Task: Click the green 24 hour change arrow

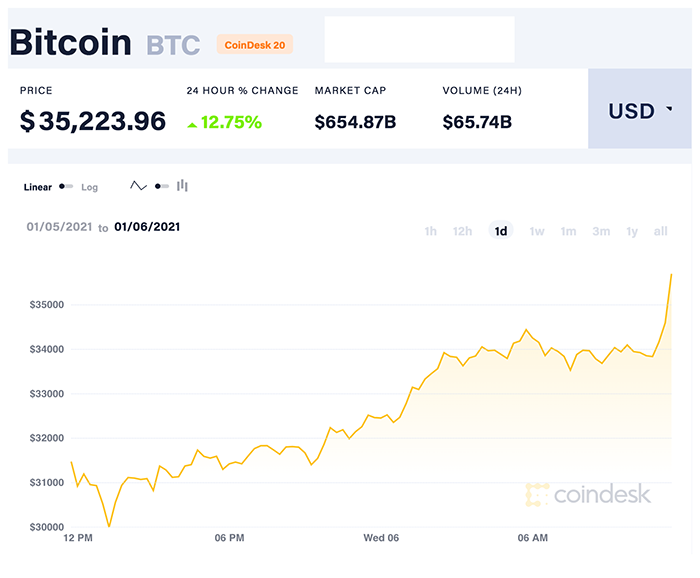Action: [192, 124]
